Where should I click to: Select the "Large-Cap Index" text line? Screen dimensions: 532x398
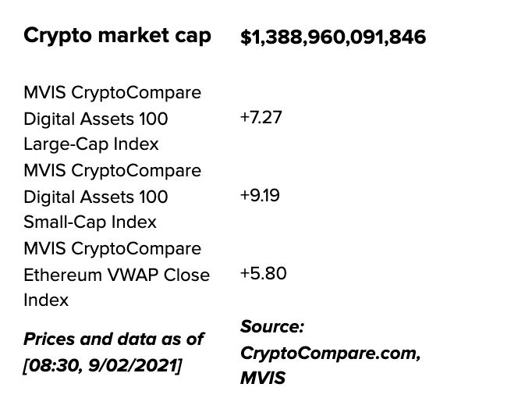[91, 144]
